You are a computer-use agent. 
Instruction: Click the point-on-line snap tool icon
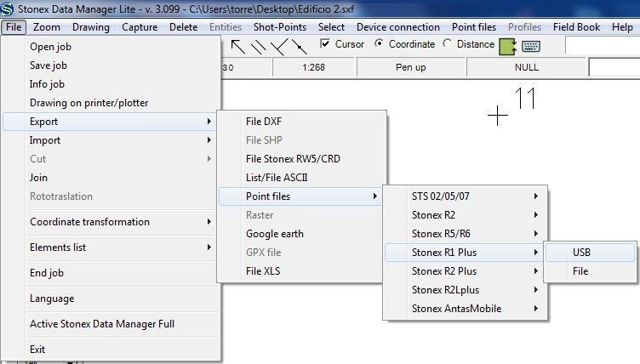pyautogui.click(x=300, y=47)
